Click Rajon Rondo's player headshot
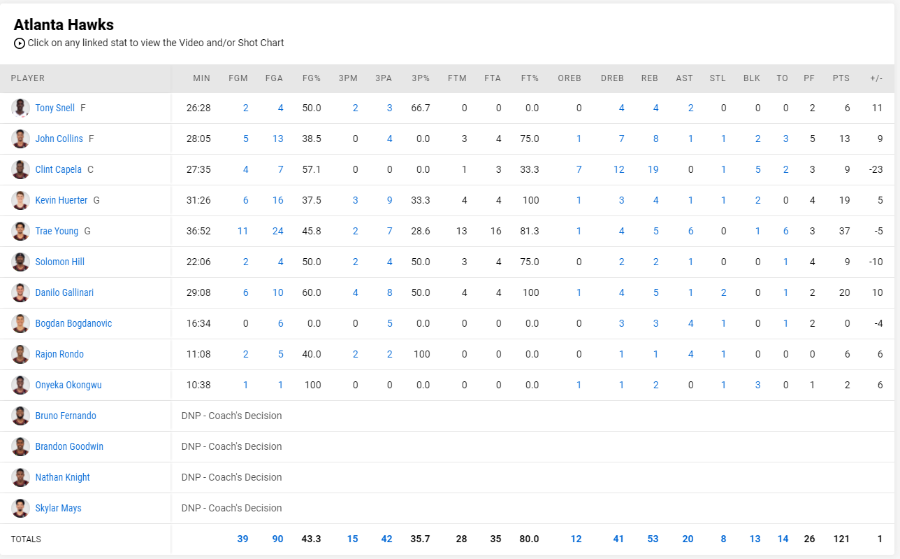 coord(20,354)
